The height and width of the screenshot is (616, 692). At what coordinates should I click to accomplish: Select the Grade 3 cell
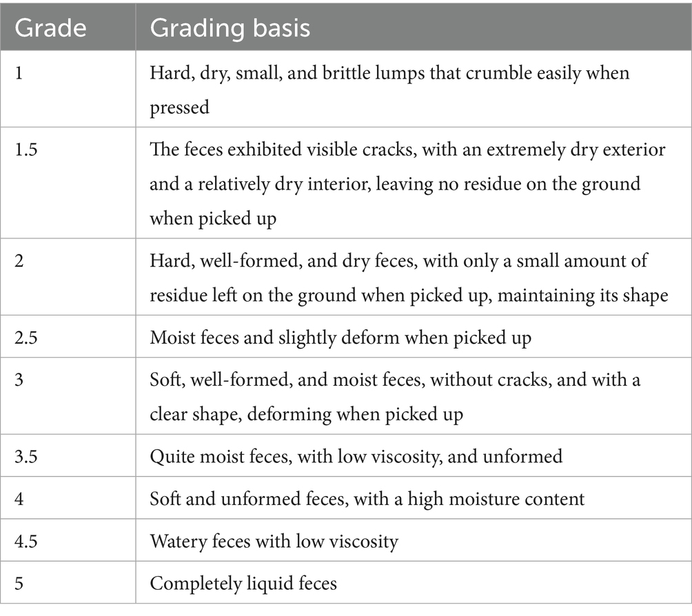pos(18,381)
